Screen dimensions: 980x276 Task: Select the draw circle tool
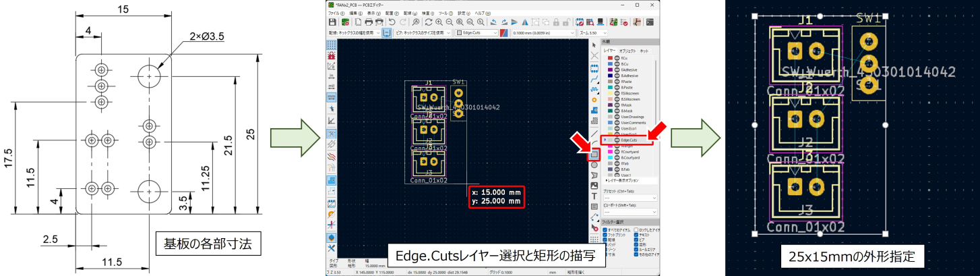(x=594, y=165)
